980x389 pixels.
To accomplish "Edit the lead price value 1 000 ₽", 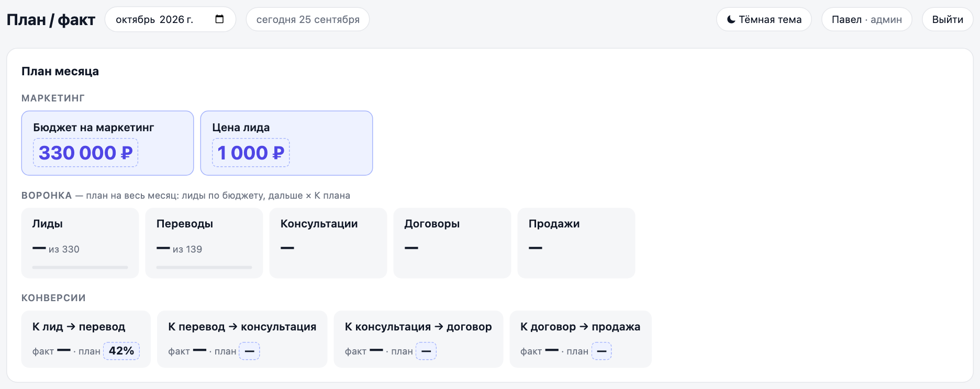I will pyautogui.click(x=251, y=153).
